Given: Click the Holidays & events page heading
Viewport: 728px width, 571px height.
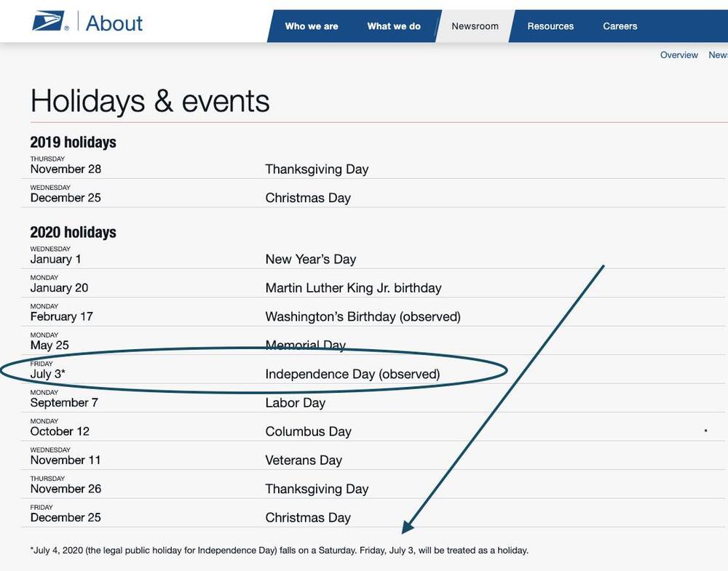Looking at the screenshot, I should (150, 101).
